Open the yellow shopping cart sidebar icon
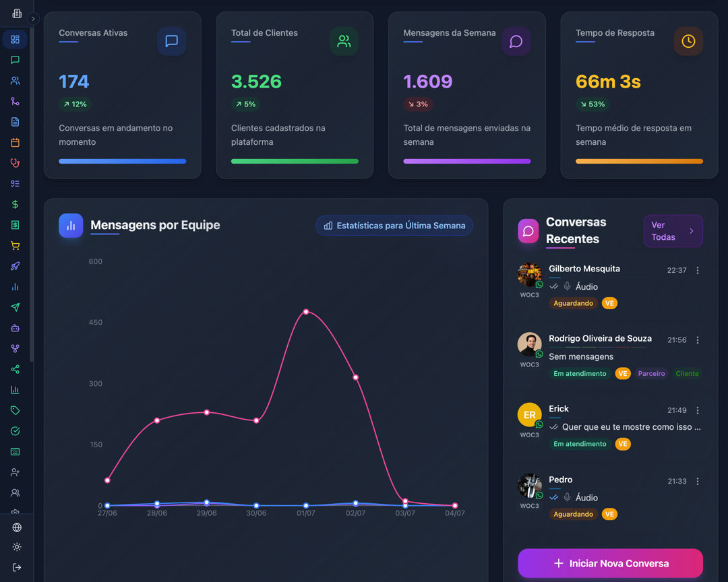Screen dimensions: 728x582 click(x=15, y=245)
